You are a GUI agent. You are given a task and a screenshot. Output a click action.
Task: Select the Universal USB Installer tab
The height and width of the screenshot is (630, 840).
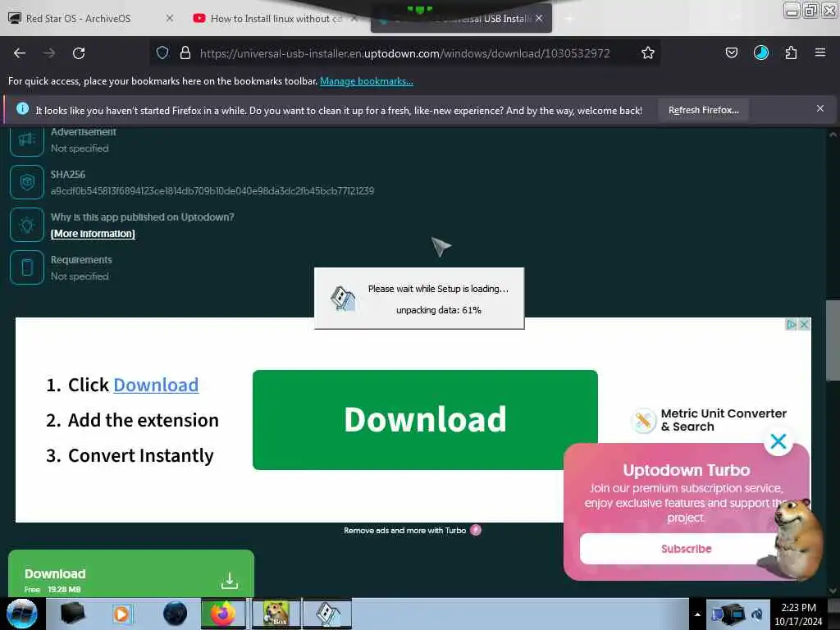pyautogui.click(x=461, y=18)
